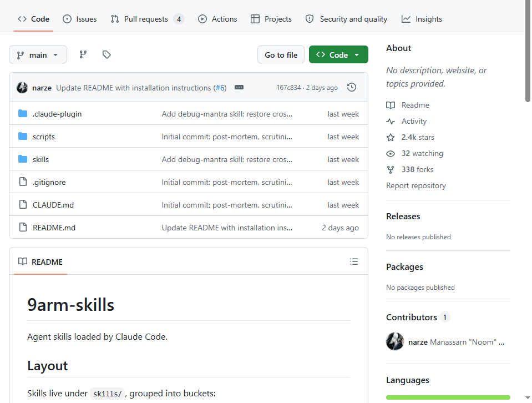Click the page vertical scrollbar thumb

coord(528,51)
